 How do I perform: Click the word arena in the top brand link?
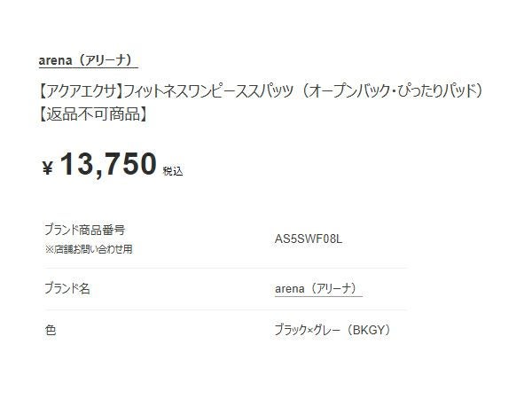point(55,61)
